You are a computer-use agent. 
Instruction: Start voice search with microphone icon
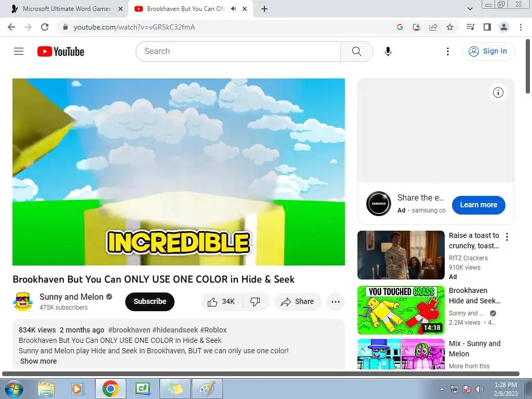coord(388,51)
